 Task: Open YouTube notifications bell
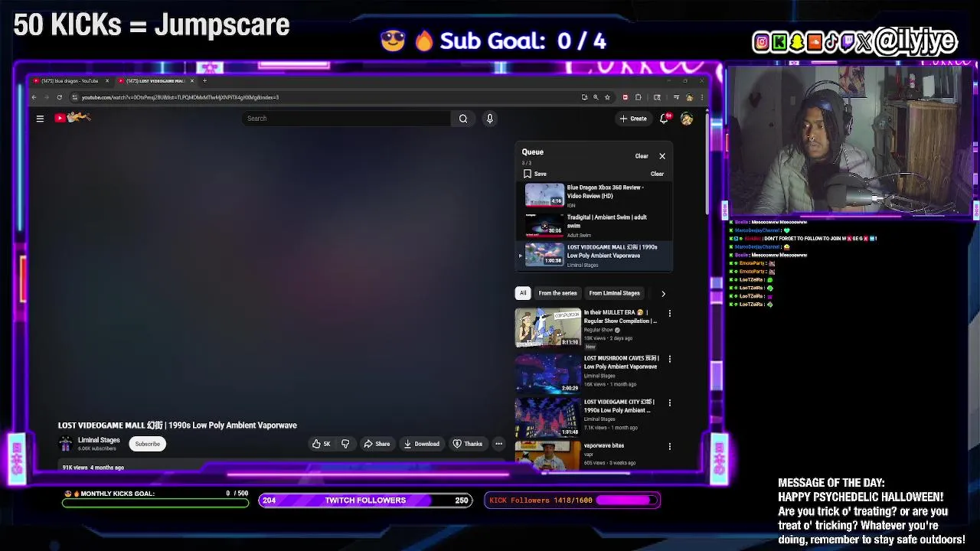tap(664, 119)
